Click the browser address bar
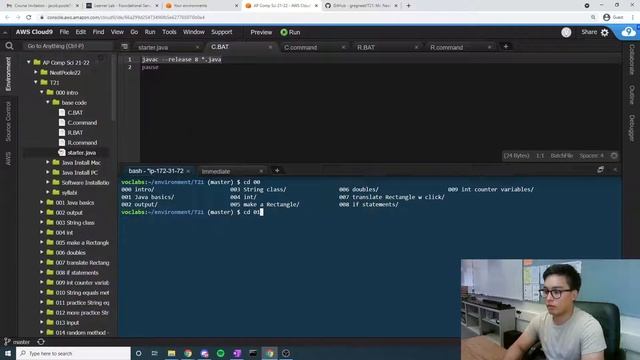Viewport: 640px width, 360px height. (314, 17)
